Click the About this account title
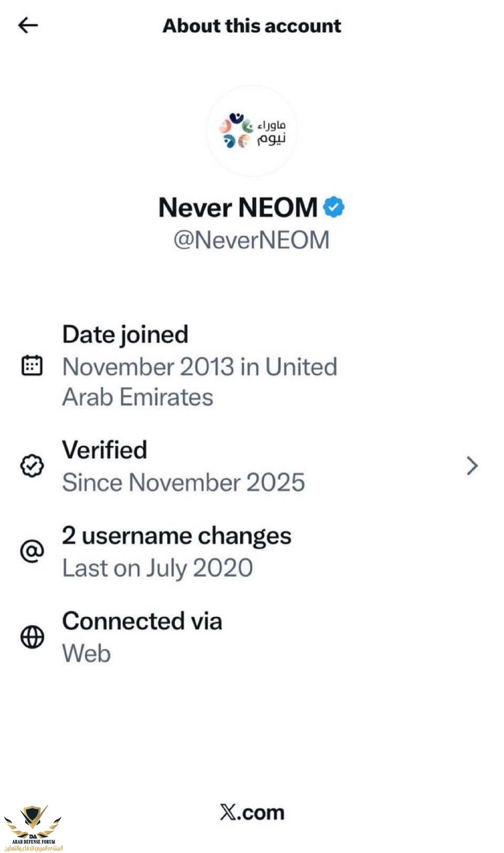 (252, 26)
